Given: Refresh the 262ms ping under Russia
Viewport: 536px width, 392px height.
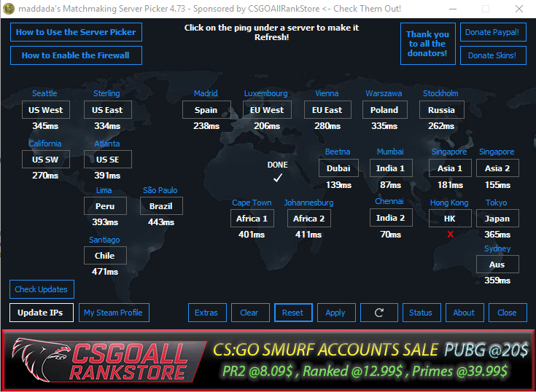Looking at the screenshot, I should coord(441,126).
